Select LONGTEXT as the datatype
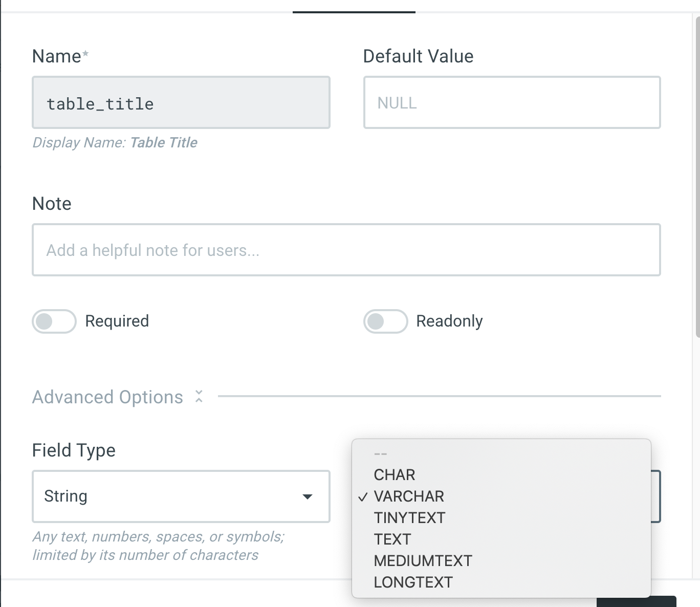 click(413, 582)
